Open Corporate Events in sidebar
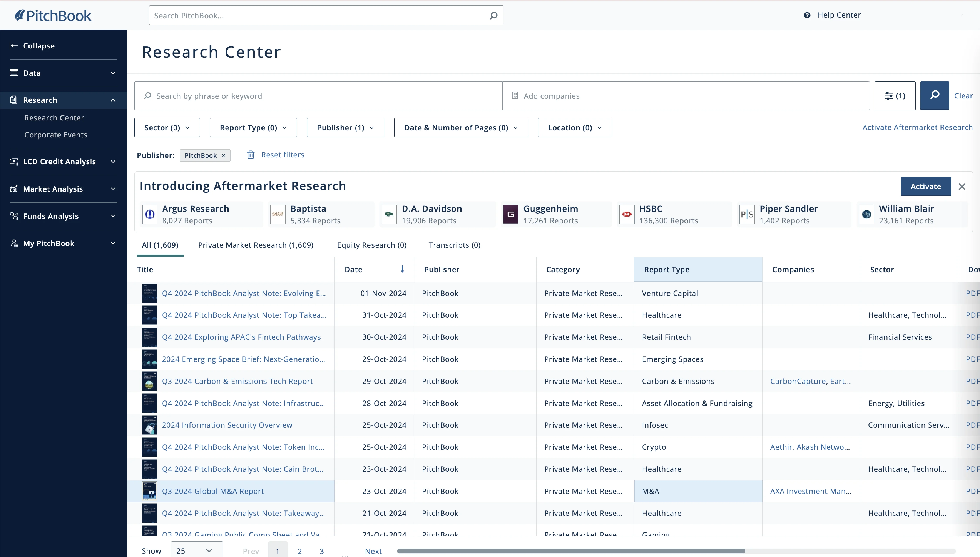980x557 pixels. pos(56,135)
